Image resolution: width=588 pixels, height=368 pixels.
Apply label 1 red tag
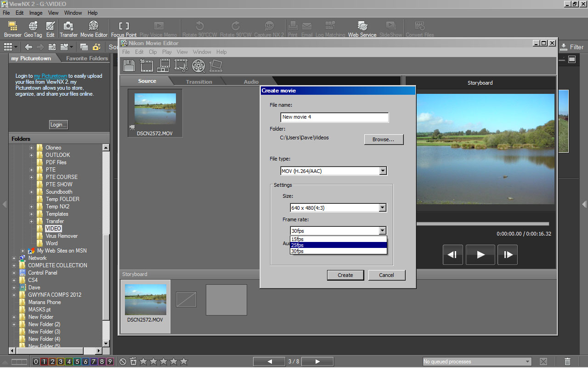(x=44, y=362)
